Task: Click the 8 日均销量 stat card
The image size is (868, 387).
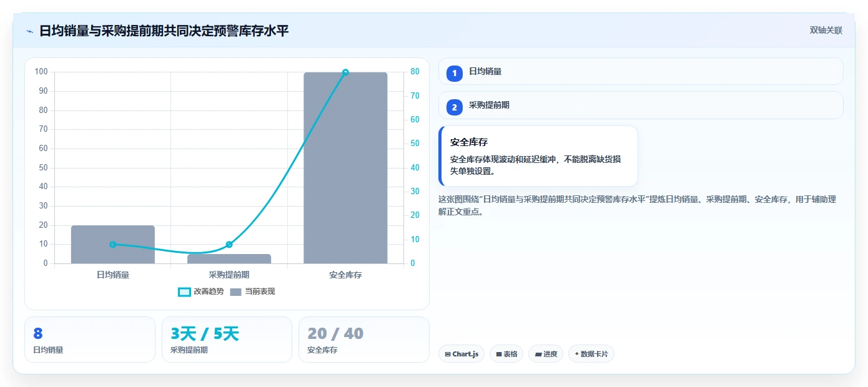Action: [90, 340]
